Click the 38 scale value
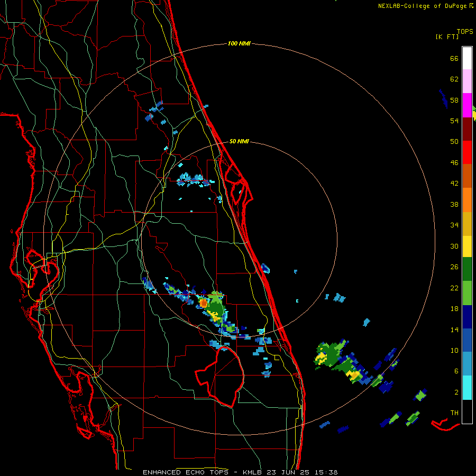Viewport: 476px width, 476px height. click(x=454, y=204)
